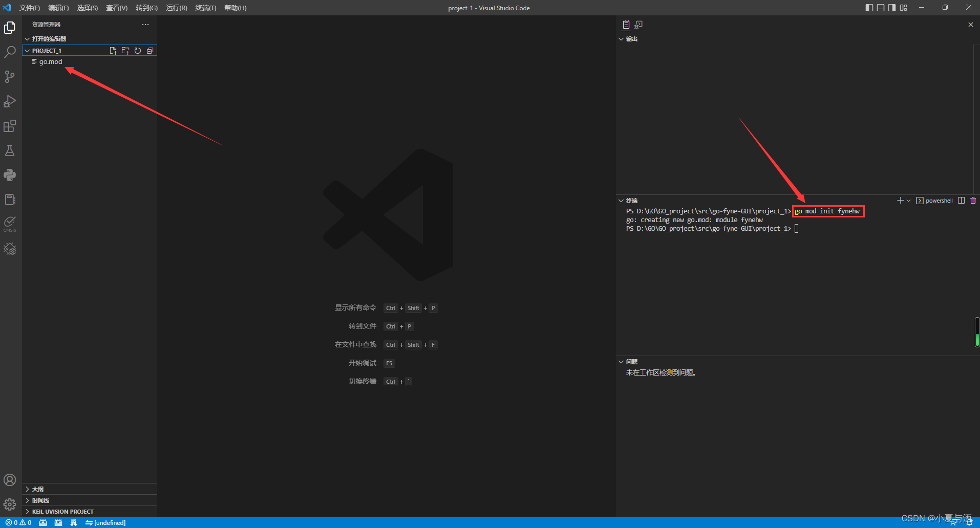This screenshot has width=980, height=528.
Task: Click the 资源管理器 explorer title
Action: [46, 25]
